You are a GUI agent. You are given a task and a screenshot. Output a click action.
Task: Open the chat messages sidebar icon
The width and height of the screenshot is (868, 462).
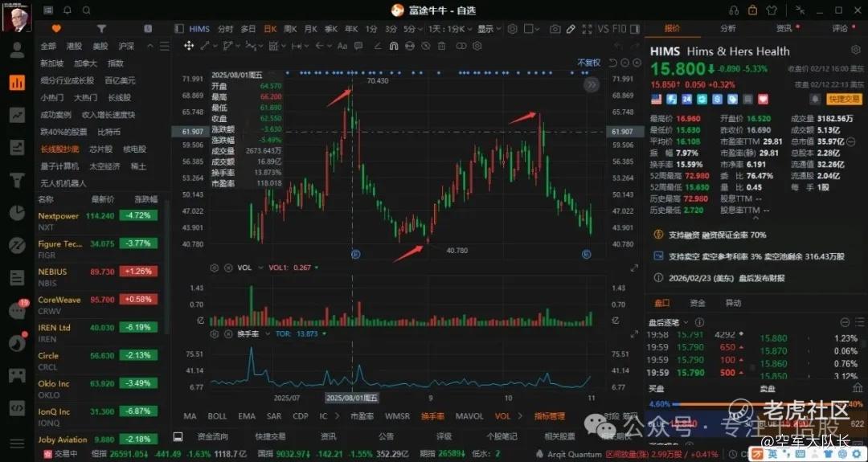pos(17,311)
